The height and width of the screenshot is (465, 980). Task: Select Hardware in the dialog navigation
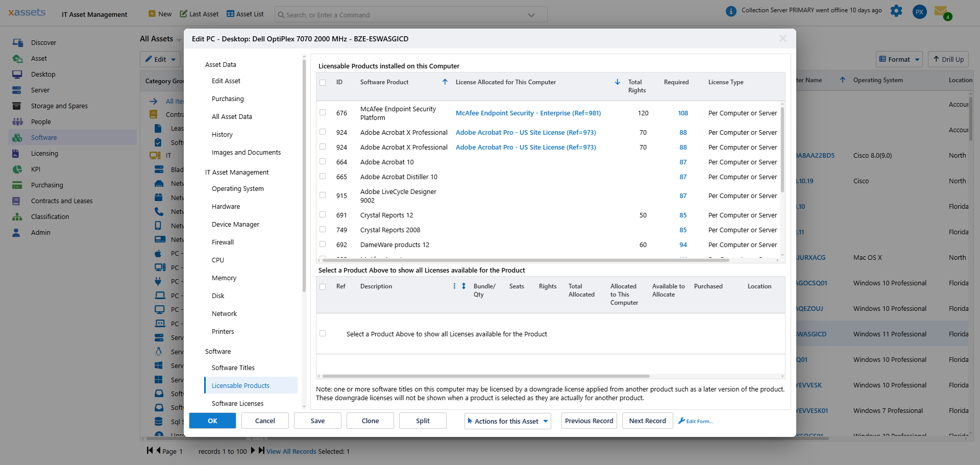pos(226,206)
